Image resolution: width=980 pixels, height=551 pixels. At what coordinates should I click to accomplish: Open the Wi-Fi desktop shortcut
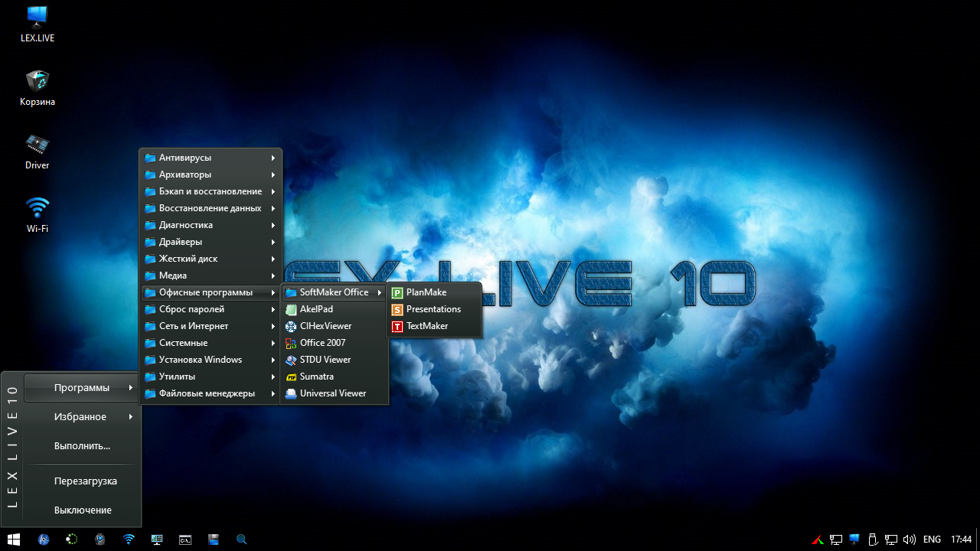click(37, 215)
